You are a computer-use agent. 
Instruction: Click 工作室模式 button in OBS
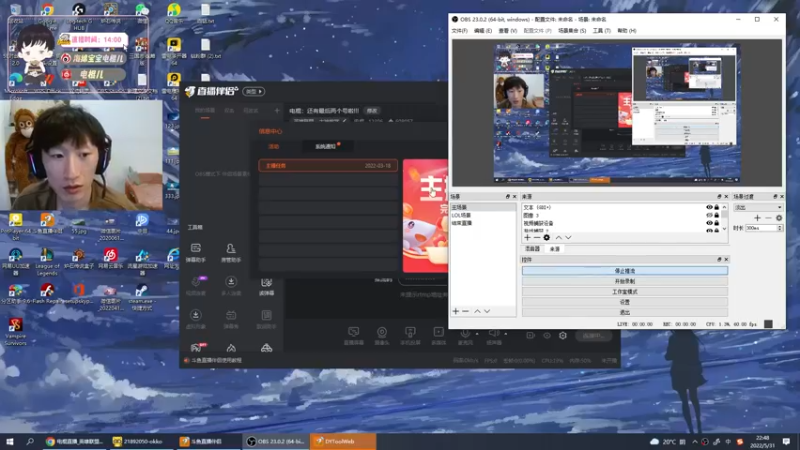(x=625, y=292)
